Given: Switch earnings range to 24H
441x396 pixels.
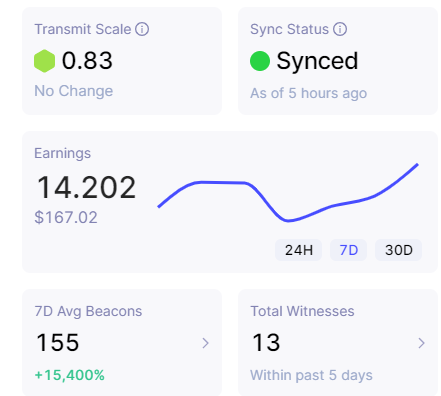Looking at the screenshot, I should coord(299,250).
